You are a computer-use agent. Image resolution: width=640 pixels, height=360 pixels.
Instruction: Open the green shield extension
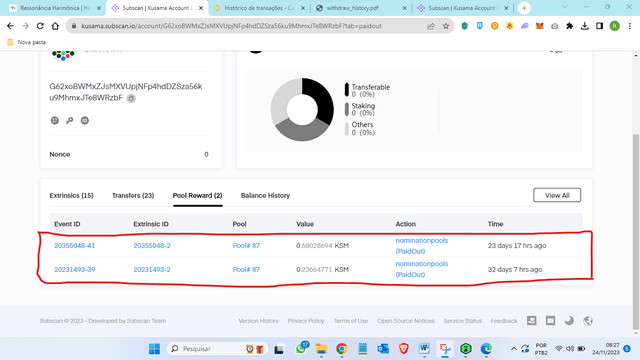coord(464,26)
